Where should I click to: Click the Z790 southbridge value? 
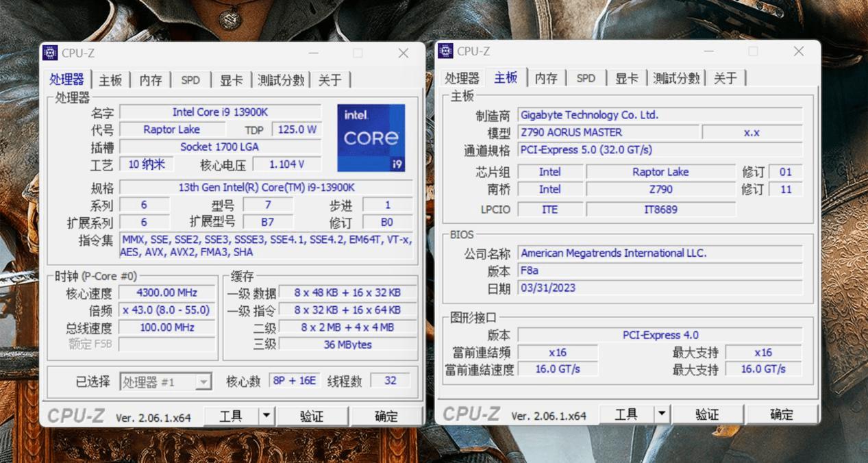pyautogui.click(x=661, y=189)
